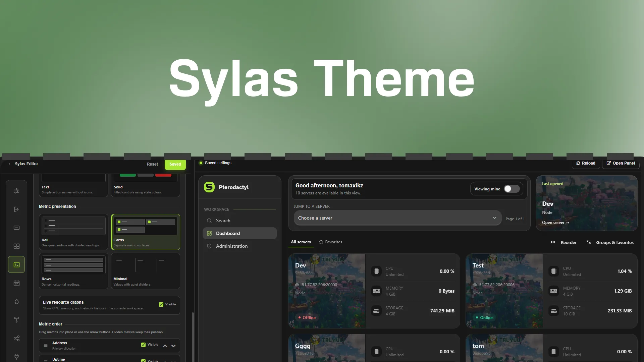644x362 pixels.
Task: Choose the Rail metric presentation
Action: (x=73, y=232)
